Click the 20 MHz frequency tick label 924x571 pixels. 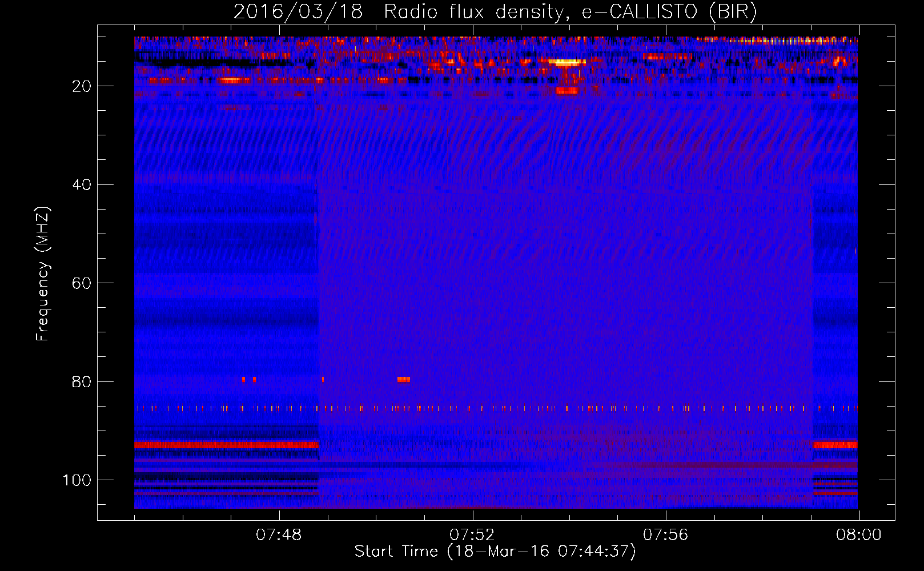point(82,86)
